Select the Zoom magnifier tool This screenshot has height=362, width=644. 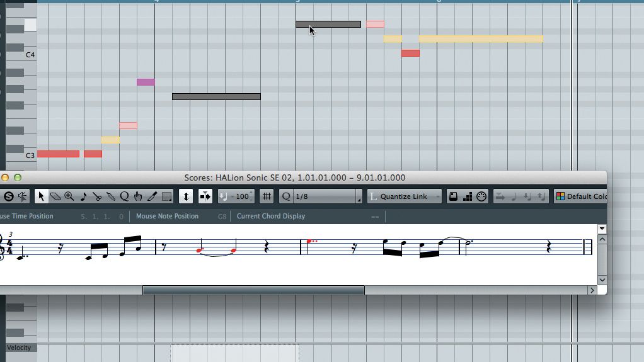tap(69, 196)
